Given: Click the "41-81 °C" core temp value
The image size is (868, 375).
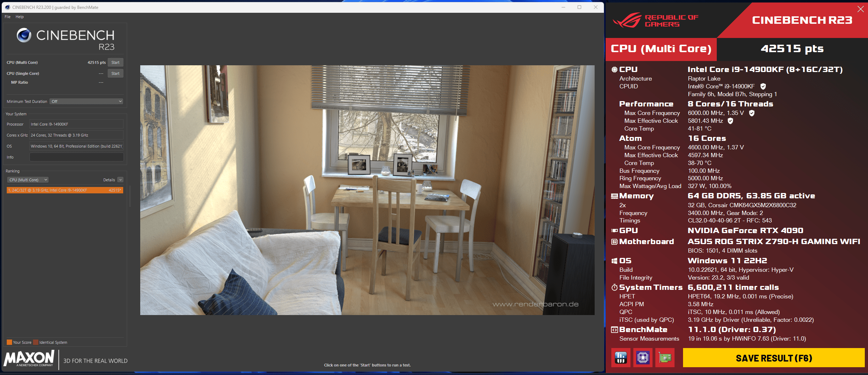Looking at the screenshot, I should [x=699, y=129].
